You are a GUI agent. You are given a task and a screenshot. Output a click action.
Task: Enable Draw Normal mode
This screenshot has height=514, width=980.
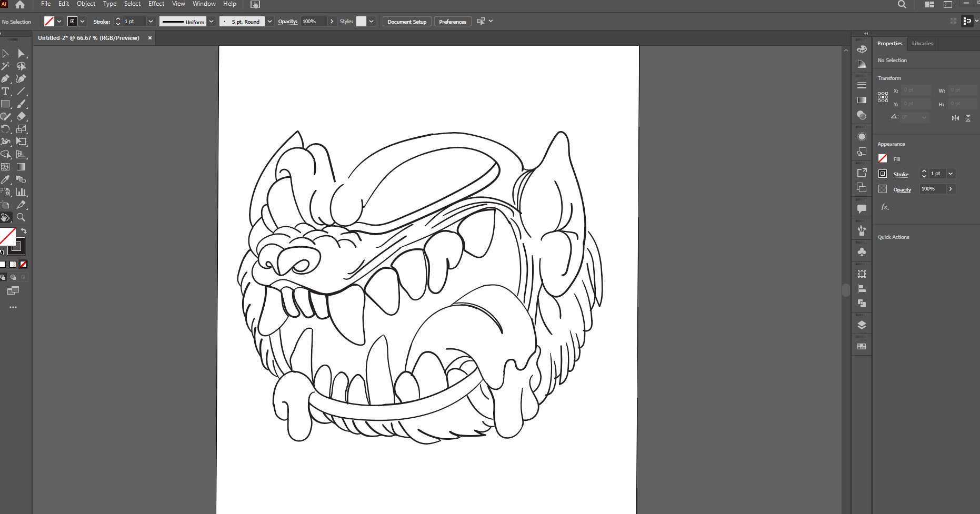[x=3, y=277]
